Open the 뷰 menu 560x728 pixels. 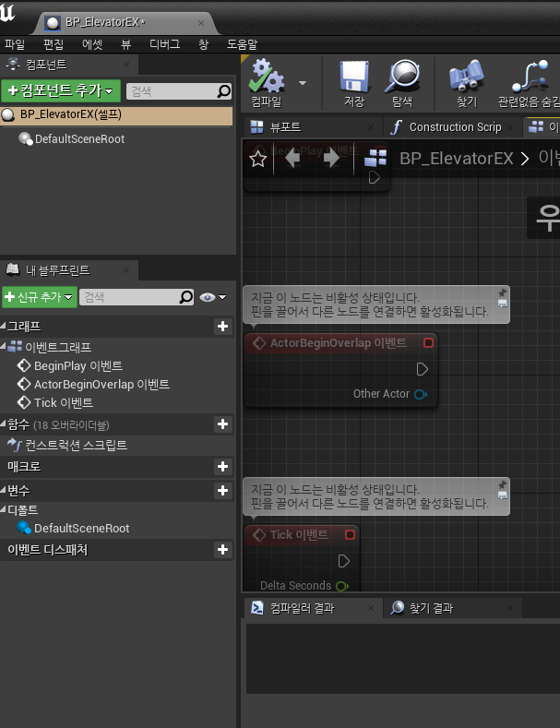click(x=125, y=44)
